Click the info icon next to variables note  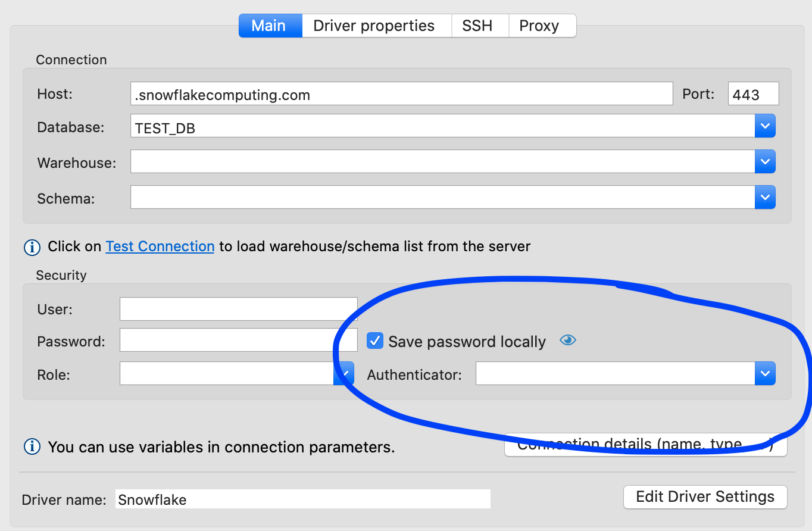(32, 446)
